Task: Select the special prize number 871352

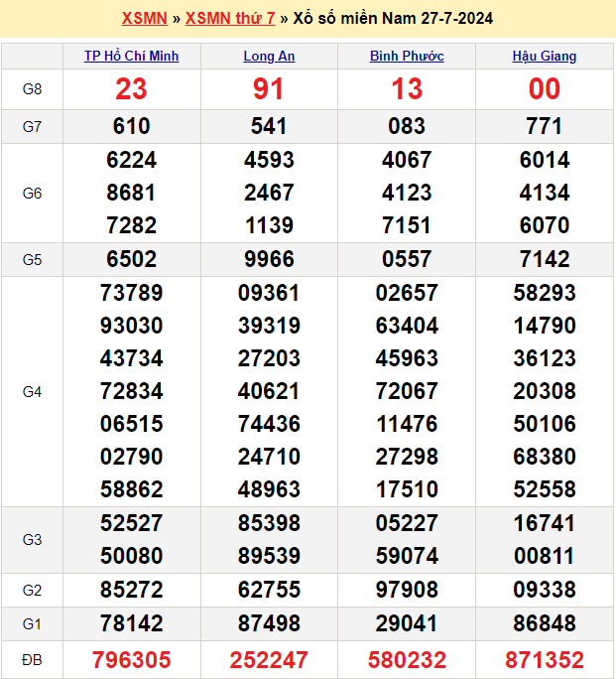Action: [545, 659]
